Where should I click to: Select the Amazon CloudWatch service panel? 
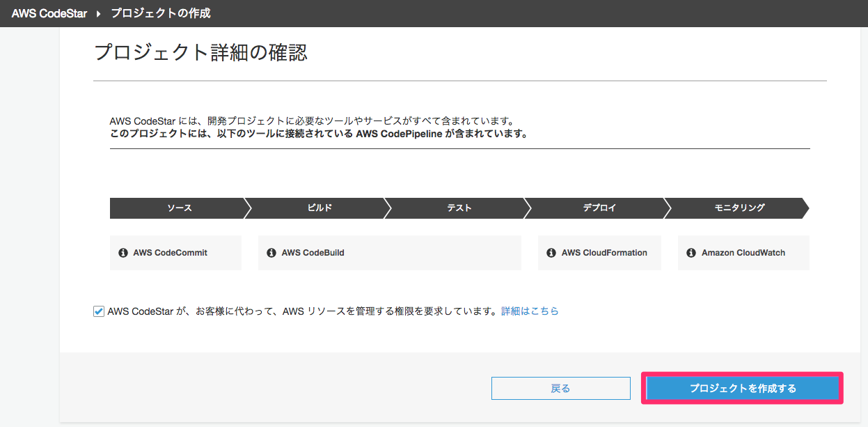[743, 253]
